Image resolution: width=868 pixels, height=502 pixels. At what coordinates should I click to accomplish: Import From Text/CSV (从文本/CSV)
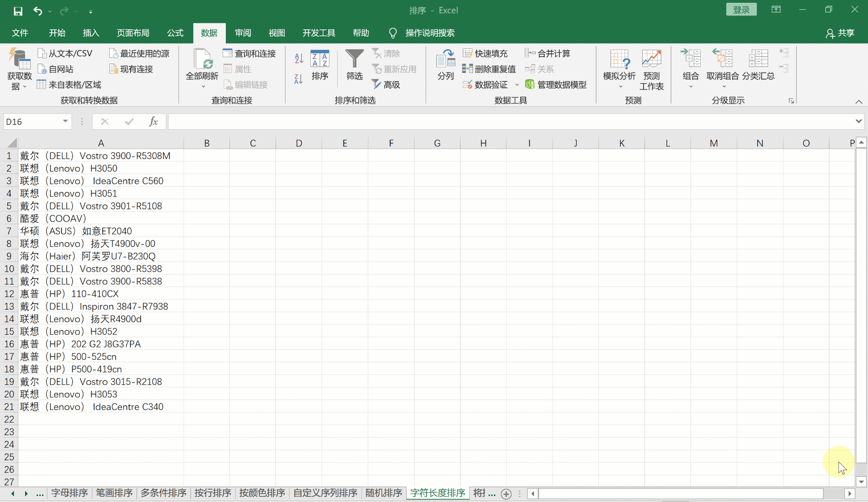click(x=65, y=53)
